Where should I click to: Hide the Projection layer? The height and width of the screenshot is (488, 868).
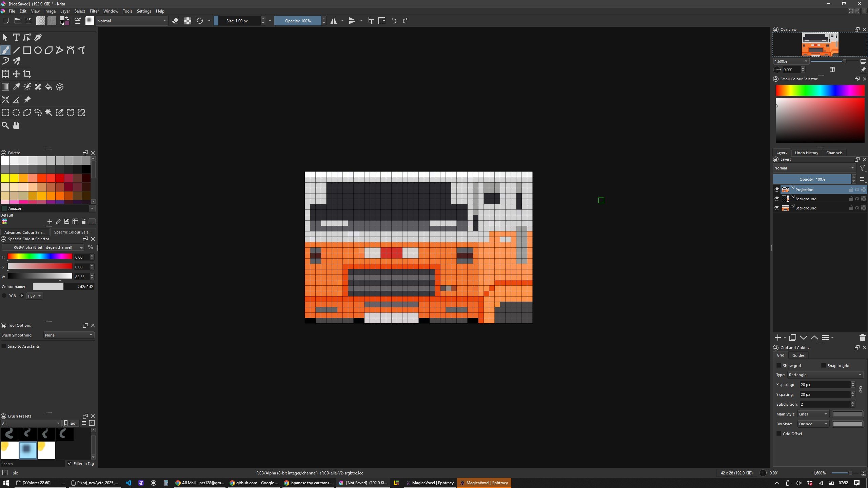(x=777, y=189)
